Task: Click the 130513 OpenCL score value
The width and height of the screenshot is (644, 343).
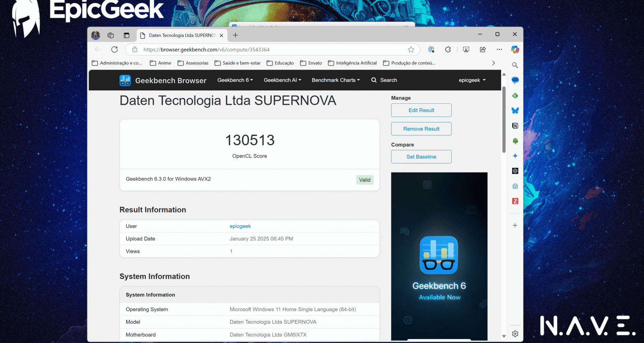Action: [250, 140]
